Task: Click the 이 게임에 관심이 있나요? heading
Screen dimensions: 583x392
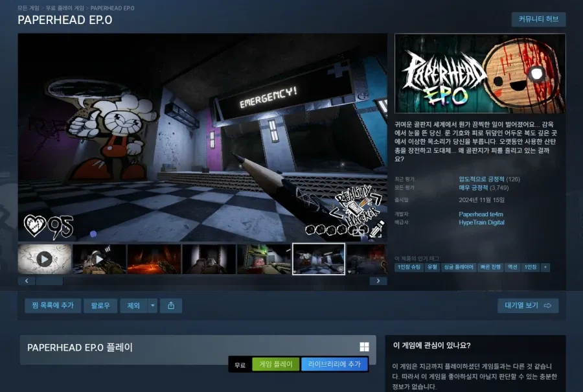Action: tap(431, 345)
